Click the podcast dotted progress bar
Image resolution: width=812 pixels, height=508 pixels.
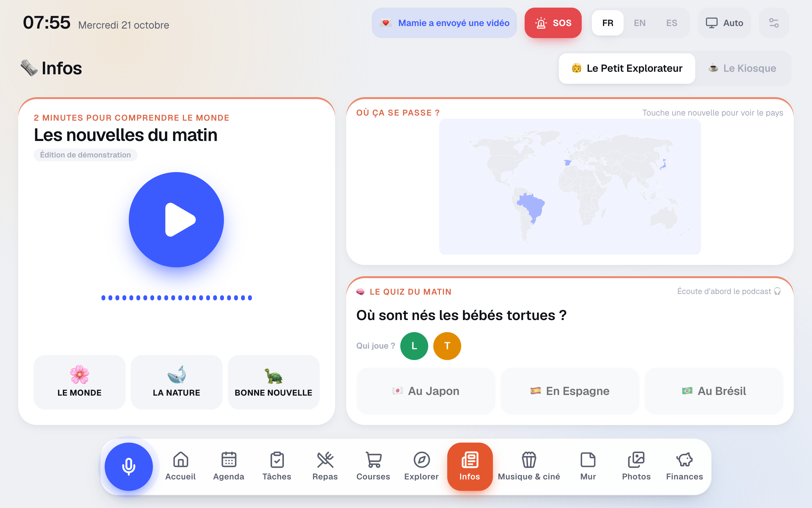pyautogui.click(x=176, y=298)
